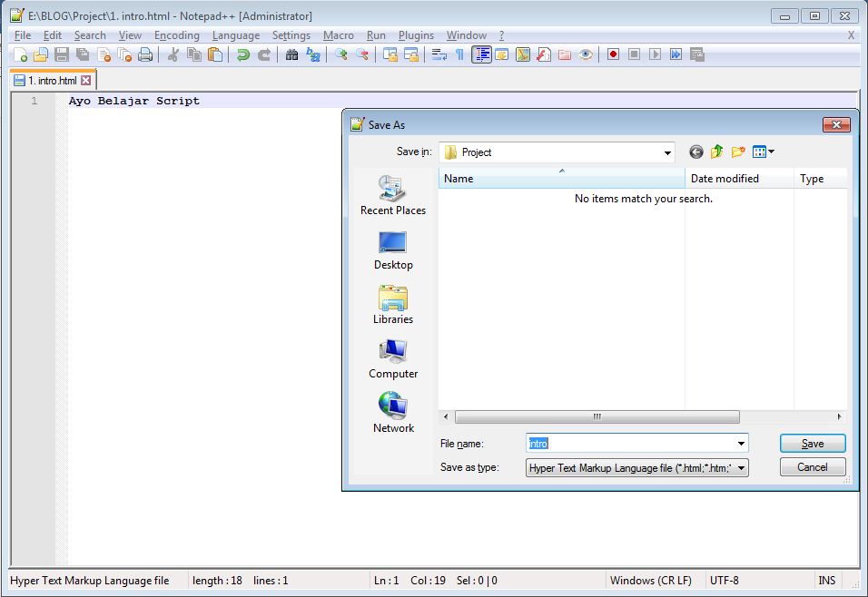Click the Function List toolbar icon
This screenshot has width=868, height=597.
(544, 54)
